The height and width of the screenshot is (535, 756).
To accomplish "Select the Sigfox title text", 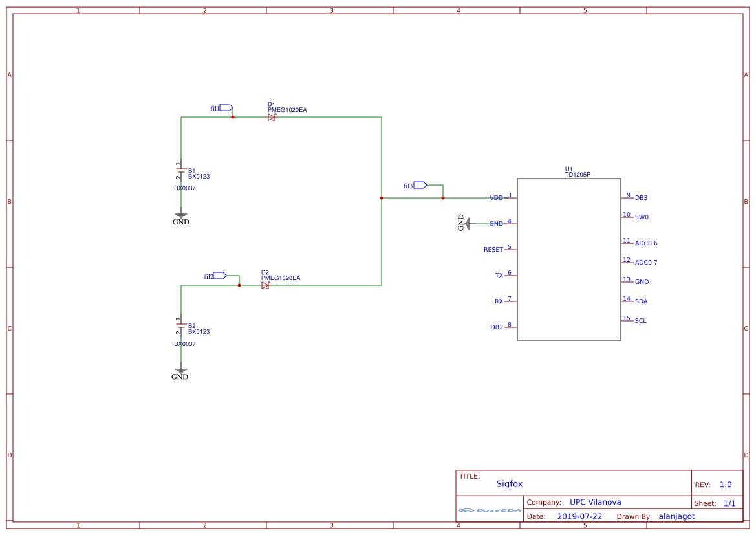I will pos(509,484).
